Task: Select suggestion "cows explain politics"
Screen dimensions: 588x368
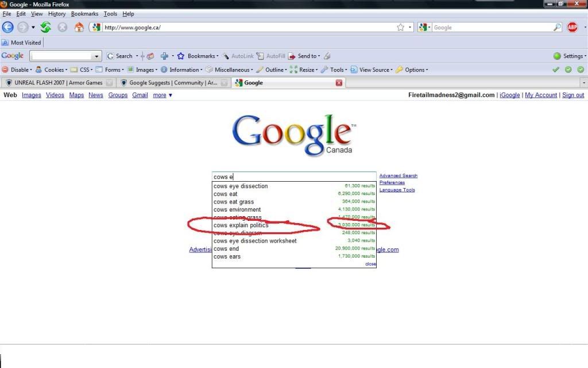Action: (x=294, y=225)
